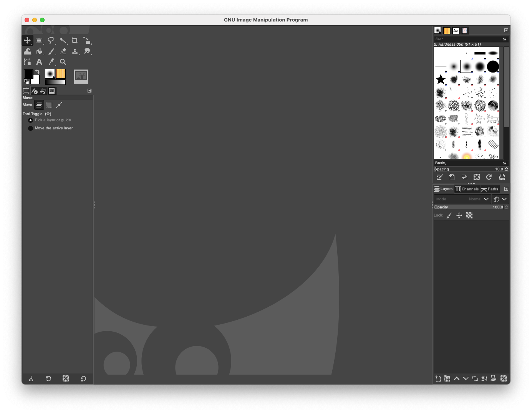532x413 pixels.
Task: Select the Free Select lasso tool
Action: point(51,40)
